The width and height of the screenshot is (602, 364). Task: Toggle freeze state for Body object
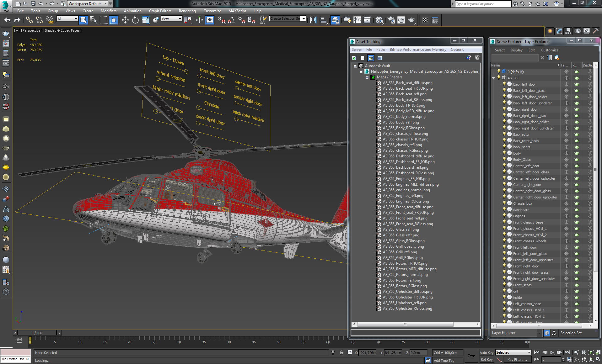[x=566, y=153]
